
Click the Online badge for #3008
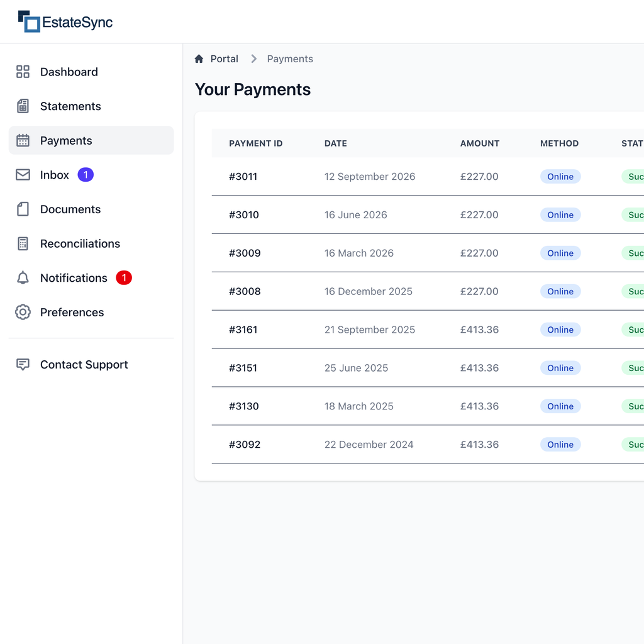click(560, 291)
